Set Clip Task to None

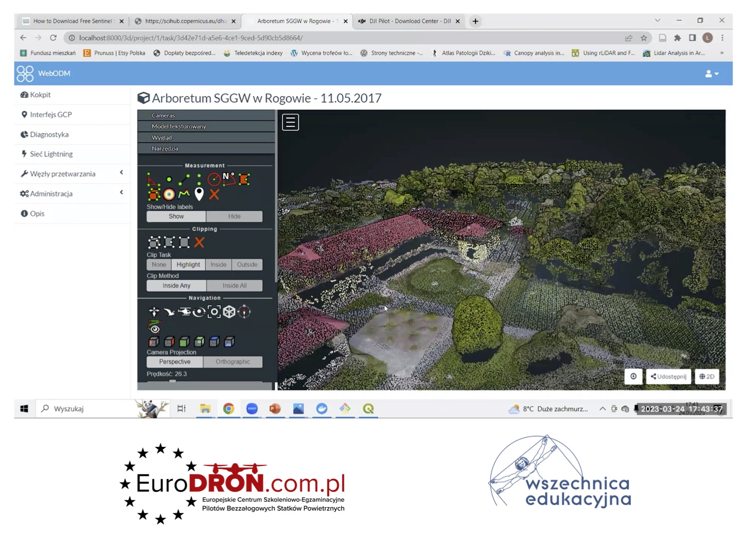coord(159,265)
